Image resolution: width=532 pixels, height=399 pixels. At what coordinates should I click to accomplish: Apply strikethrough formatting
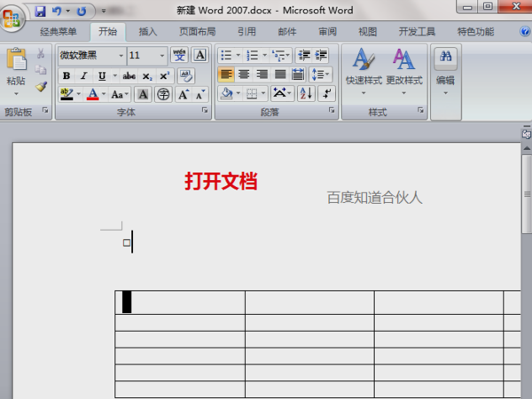tap(129, 75)
